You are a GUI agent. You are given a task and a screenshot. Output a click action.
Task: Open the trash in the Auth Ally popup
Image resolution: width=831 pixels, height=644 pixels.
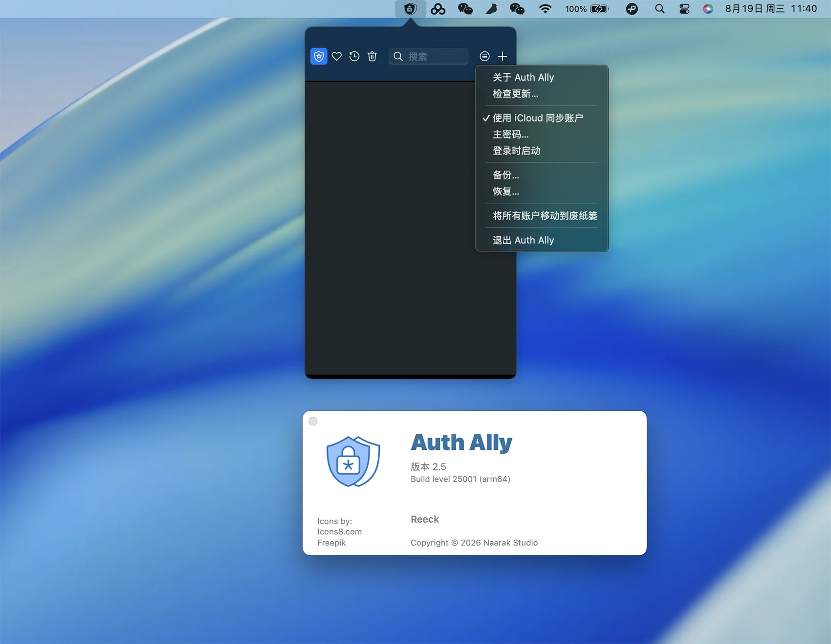pos(372,56)
